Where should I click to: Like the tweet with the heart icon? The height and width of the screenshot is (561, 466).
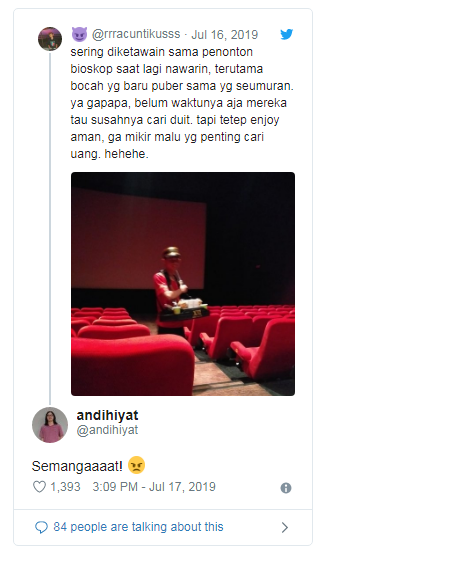[x=39, y=487]
